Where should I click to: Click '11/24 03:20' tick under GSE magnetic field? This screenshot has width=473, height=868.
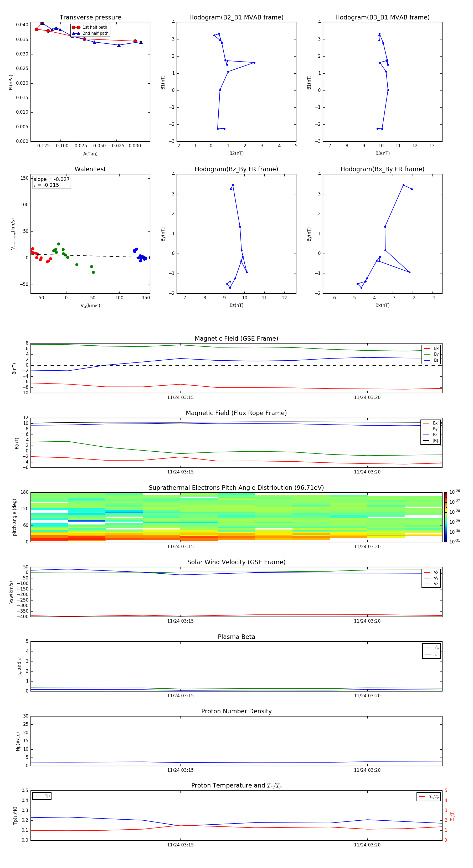(x=367, y=398)
